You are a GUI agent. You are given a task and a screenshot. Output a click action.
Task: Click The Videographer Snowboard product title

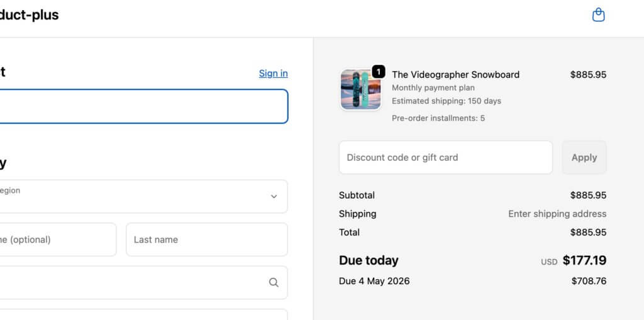click(x=455, y=74)
